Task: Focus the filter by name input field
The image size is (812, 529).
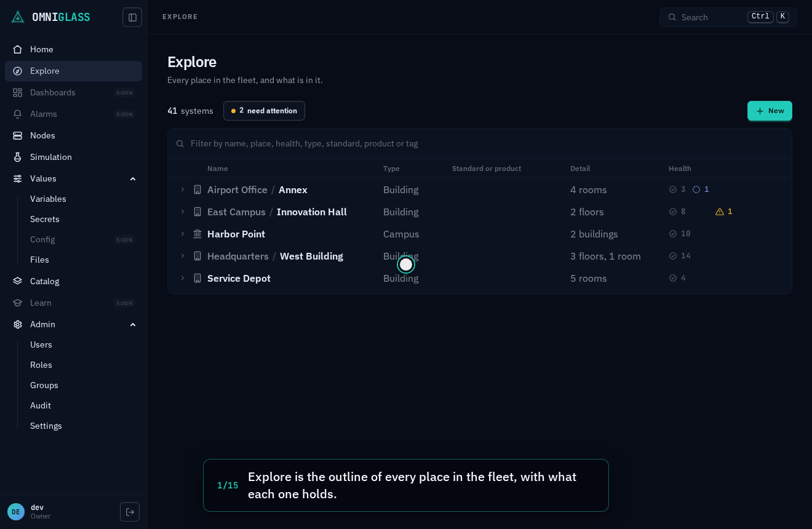Action: point(480,143)
